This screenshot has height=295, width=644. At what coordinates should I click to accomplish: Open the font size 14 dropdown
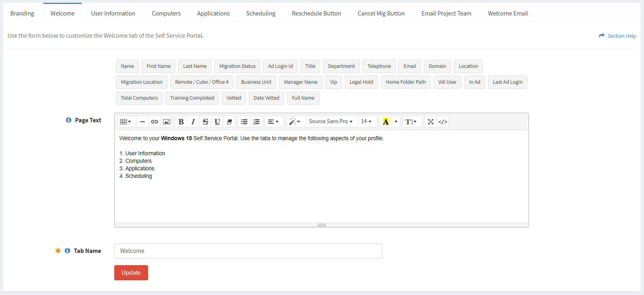click(x=366, y=121)
